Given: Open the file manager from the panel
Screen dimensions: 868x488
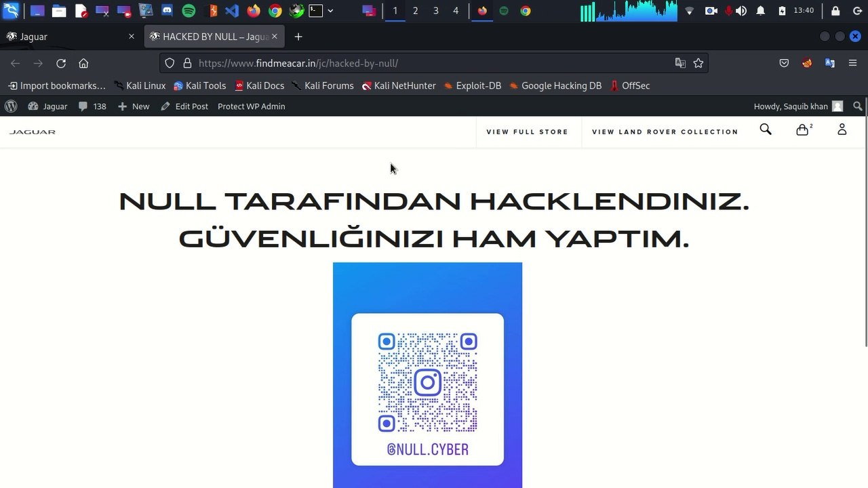Looking at the screenshot, I should click(59, 11).
